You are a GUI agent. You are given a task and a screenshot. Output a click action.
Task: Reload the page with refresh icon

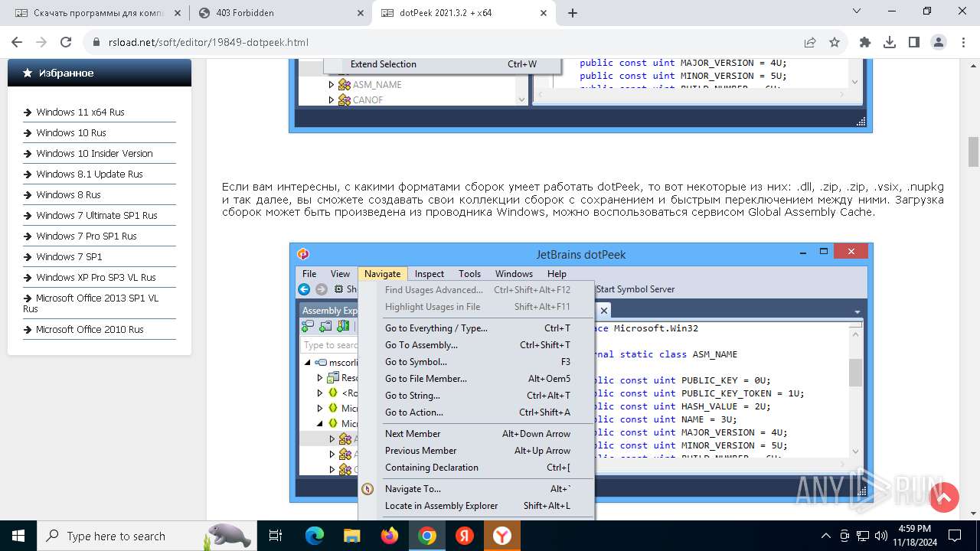point(66,42)
